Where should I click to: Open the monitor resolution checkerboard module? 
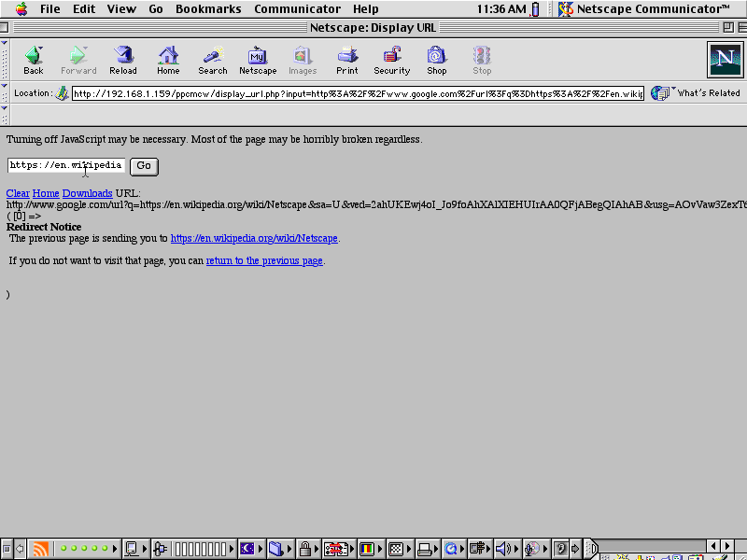(400, 549)
